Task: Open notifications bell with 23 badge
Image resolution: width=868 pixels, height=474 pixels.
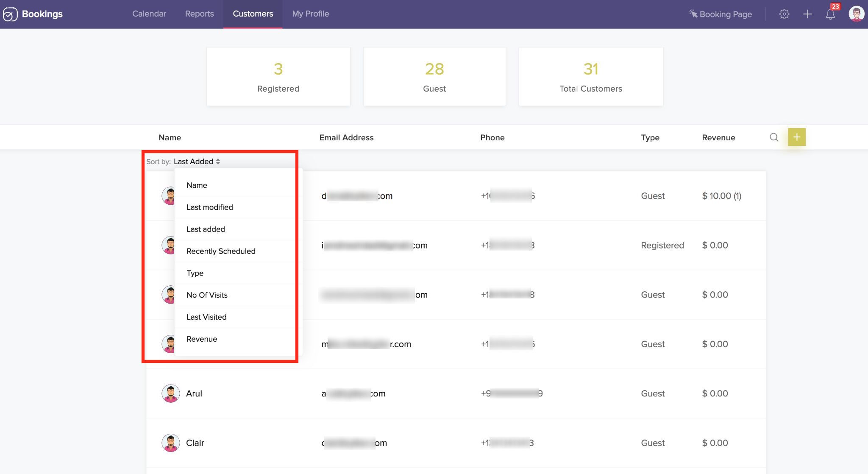Action: (x=830, y=14)
